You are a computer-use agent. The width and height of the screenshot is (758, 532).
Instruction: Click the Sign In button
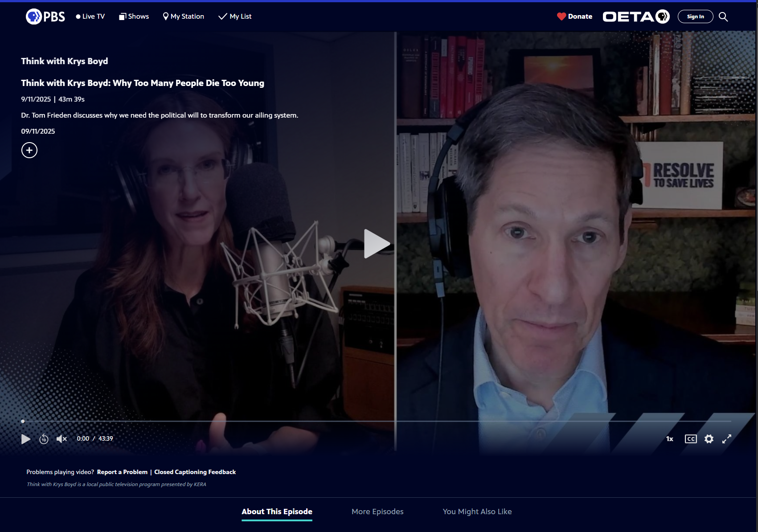point(695,16)
